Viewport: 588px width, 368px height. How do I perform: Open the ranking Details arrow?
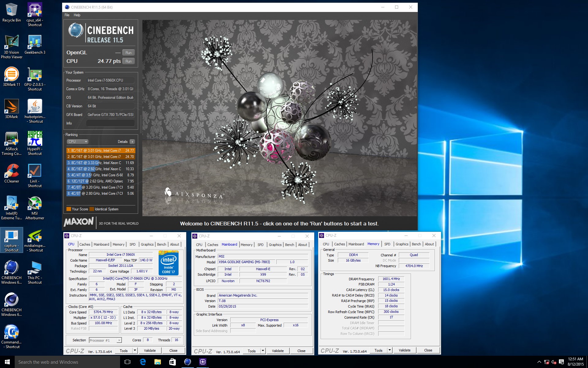tap(132, 142)
